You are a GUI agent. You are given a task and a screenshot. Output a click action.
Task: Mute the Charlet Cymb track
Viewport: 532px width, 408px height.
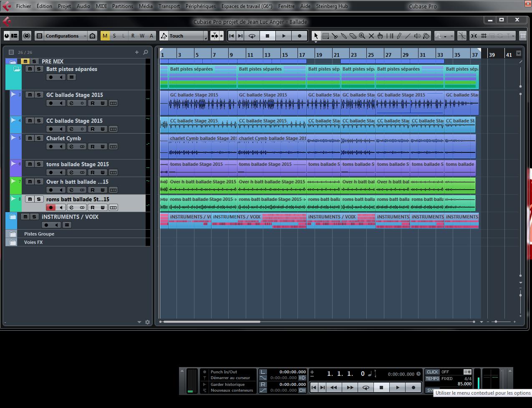click(x=30, y=138)
